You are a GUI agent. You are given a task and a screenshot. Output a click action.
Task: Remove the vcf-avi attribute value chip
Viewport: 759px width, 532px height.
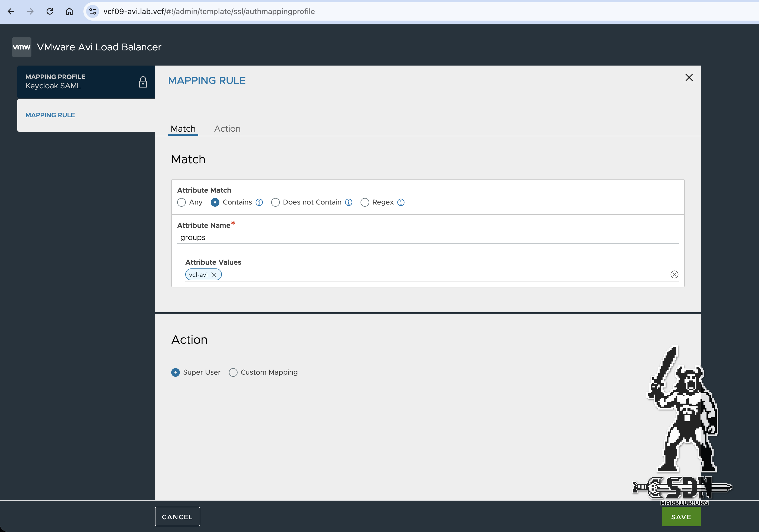pyautogui.click(x=214, y=275)
